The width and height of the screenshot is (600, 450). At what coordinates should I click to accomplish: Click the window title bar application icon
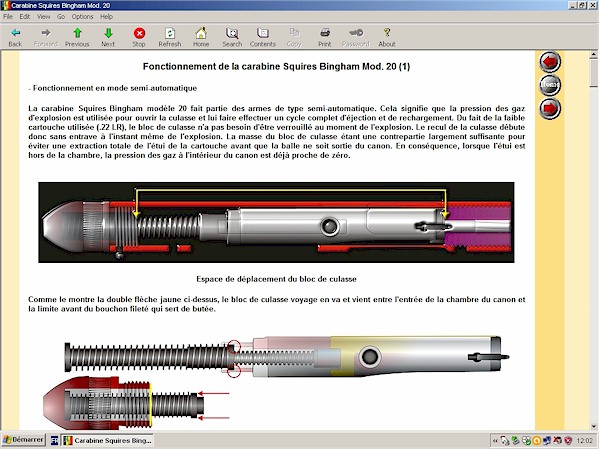5,5
